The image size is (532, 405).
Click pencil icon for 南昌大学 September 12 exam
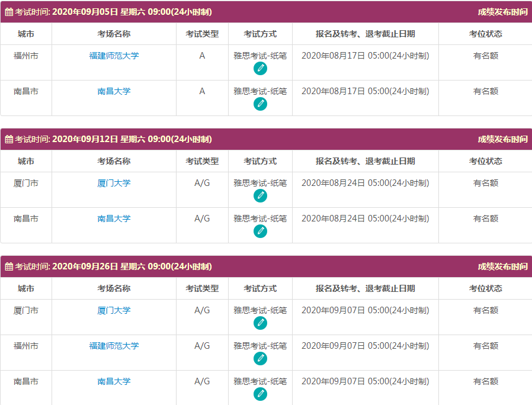[260, 232]
